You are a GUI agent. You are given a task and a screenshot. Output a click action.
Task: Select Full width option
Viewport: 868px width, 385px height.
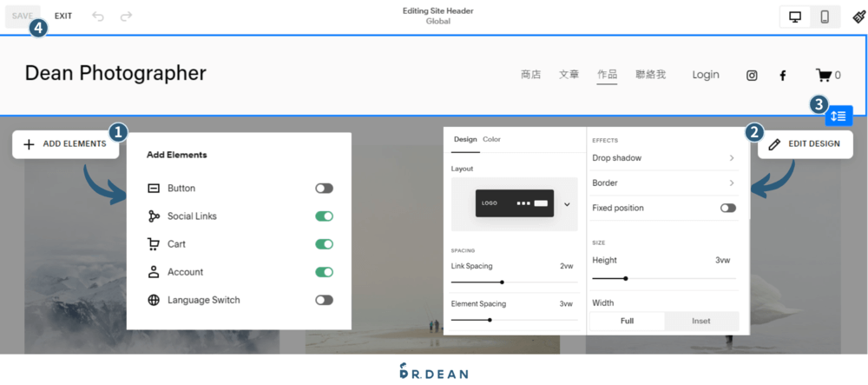[628, 321]
